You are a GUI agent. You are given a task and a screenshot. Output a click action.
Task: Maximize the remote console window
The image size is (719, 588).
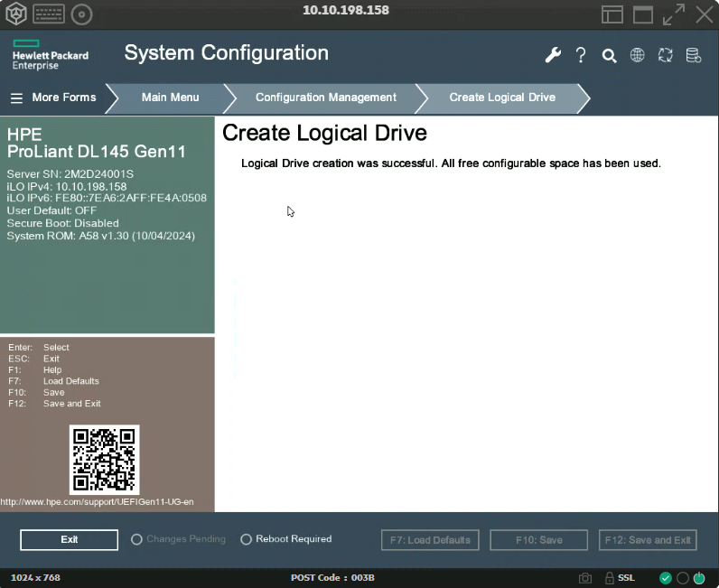coord(643,14)
